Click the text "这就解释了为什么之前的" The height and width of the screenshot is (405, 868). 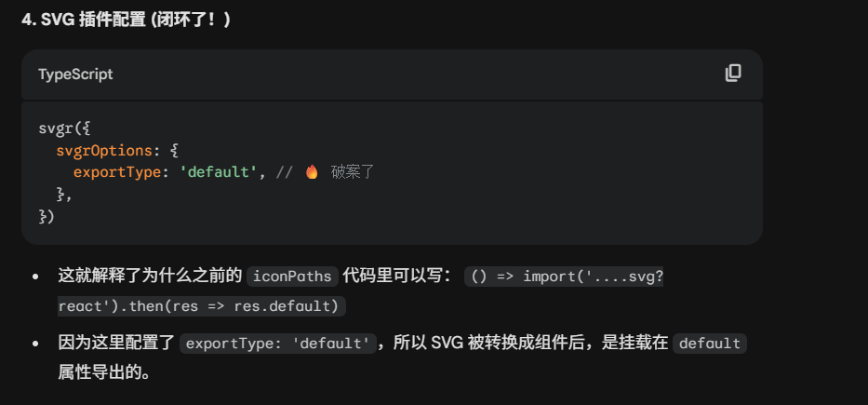tap(150, 277)
